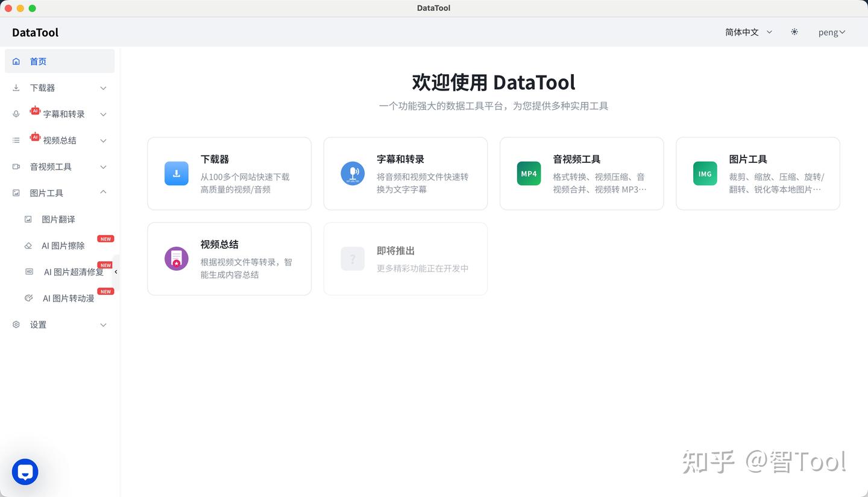This screenshot has height=497, width=868.
Task: Click the red AI badge on 视频总结 menu
Action: click(35, 137)
